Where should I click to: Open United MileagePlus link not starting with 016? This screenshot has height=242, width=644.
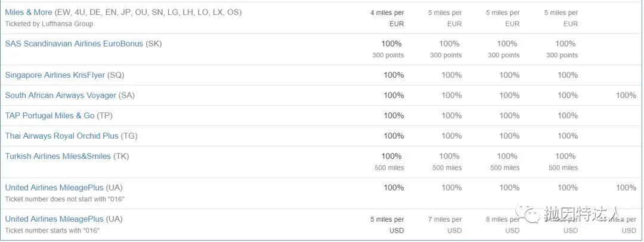pyautogui.click(x=54, y=188)
